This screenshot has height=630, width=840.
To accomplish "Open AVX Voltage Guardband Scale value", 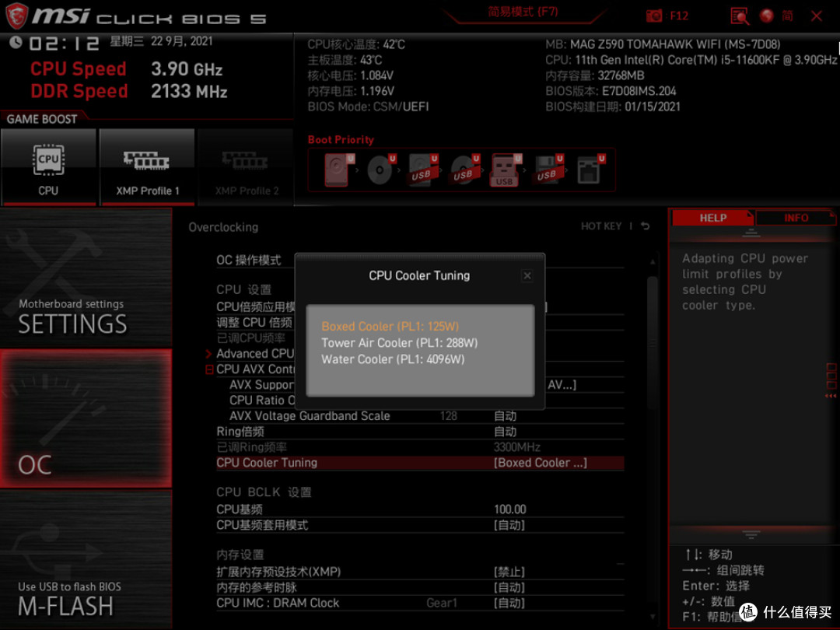I will (506, 416).
